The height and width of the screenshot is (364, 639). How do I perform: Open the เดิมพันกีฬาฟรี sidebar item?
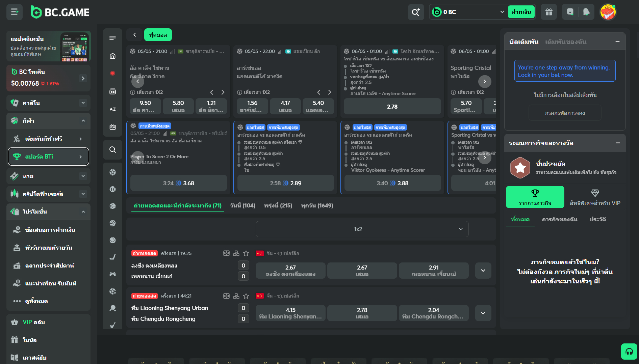pyautogui.click(x=48, y=139)
